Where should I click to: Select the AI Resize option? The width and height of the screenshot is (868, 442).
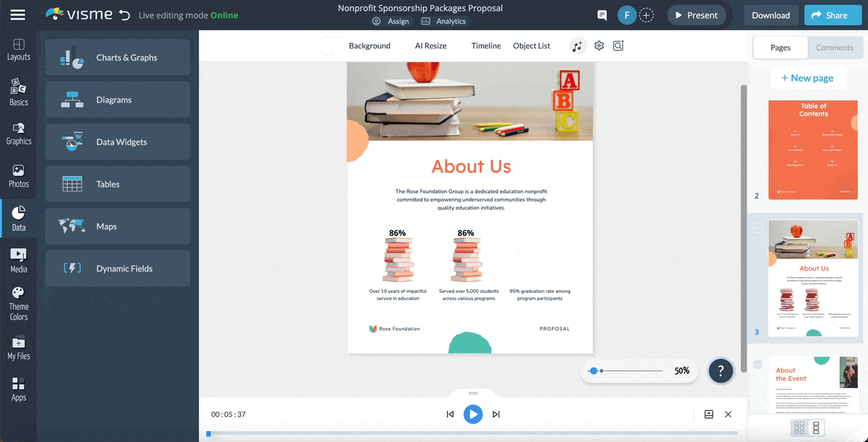coord(430,45)
